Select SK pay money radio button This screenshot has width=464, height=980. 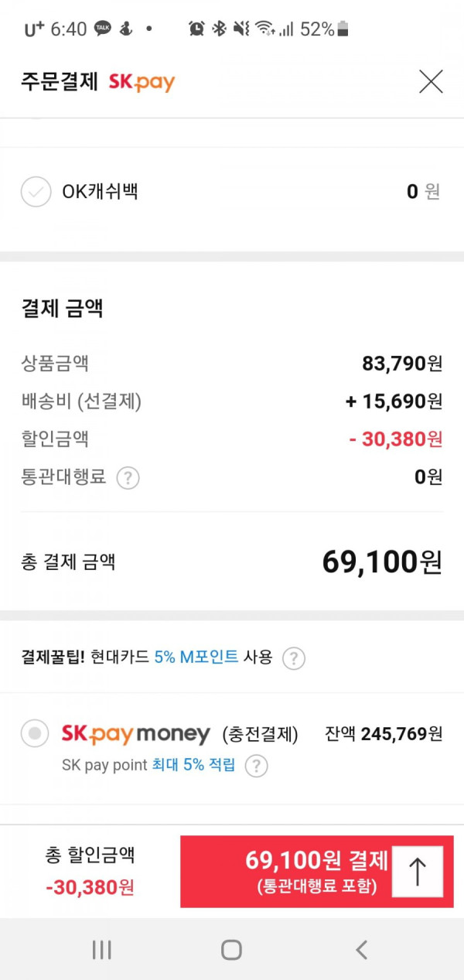(35, 734)
